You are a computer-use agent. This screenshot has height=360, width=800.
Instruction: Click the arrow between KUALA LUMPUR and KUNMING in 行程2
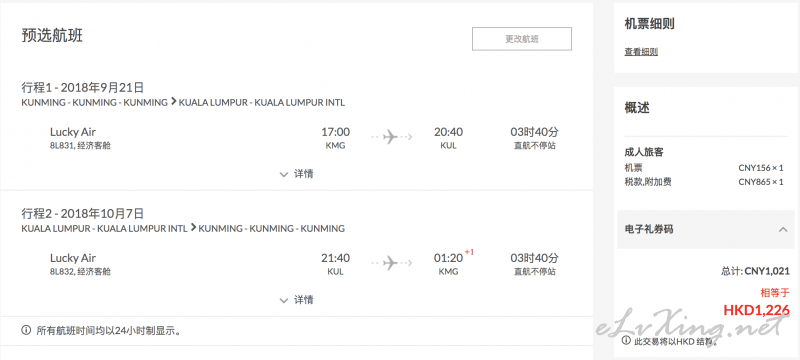click(x=193, y=227)
